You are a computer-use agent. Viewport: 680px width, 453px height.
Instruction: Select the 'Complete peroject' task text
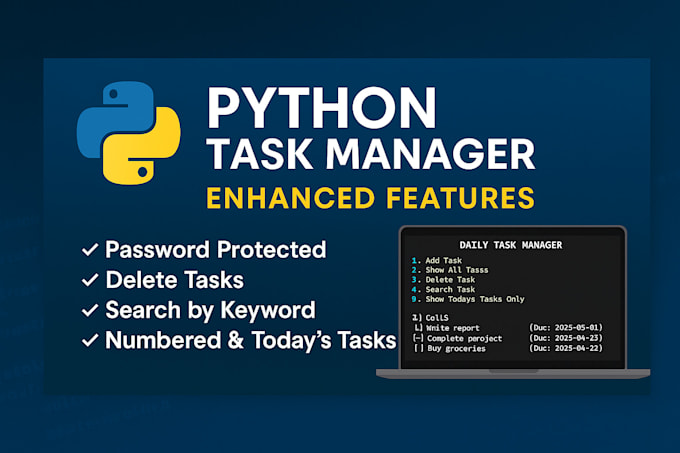click(464, 339)
